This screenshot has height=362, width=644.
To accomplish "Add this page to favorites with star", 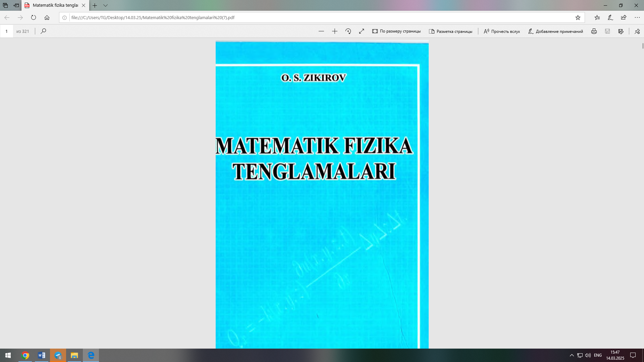I will [578, 17].
